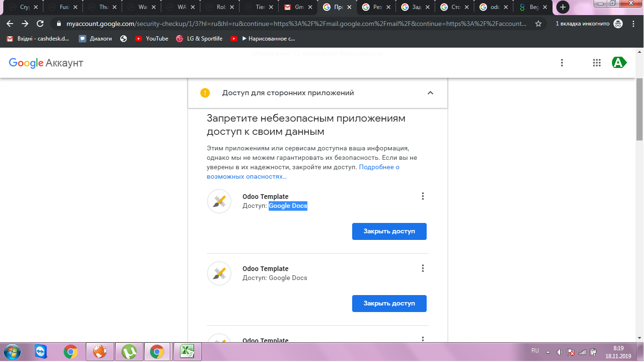Open Action Center flag in system tray
644x362 pixels.
571,352
